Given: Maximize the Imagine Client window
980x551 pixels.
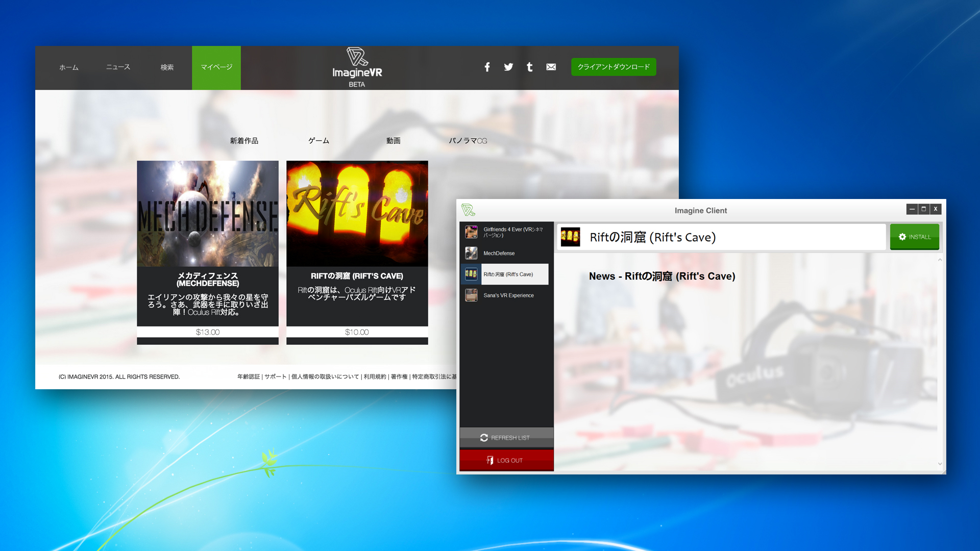Looking at the screenshot, I should 924,209.
